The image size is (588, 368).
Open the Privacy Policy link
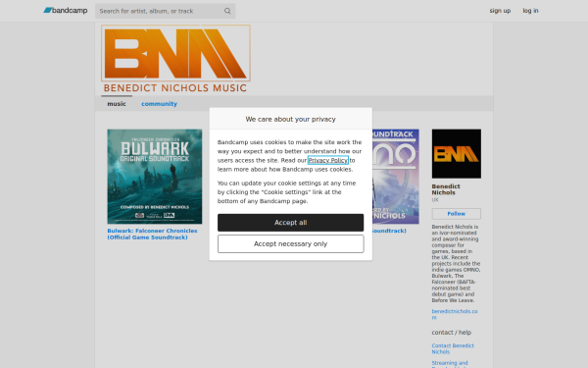[x=328, y=160]
